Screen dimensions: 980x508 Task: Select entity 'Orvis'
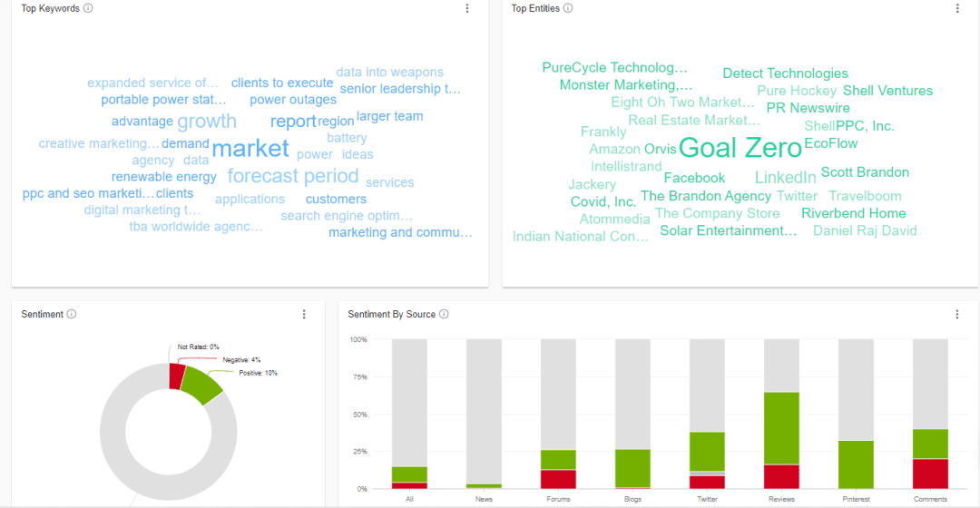[660, 150]
